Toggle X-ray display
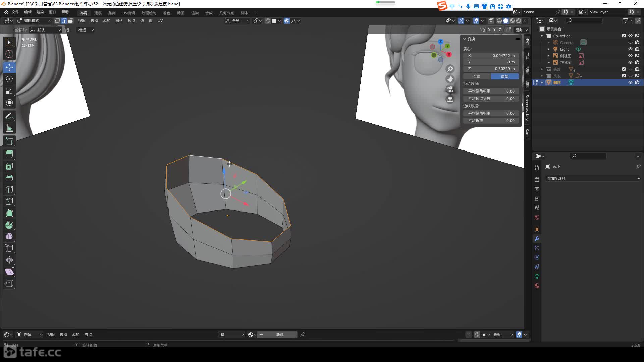The image size is (644, 362). (491, 21)
